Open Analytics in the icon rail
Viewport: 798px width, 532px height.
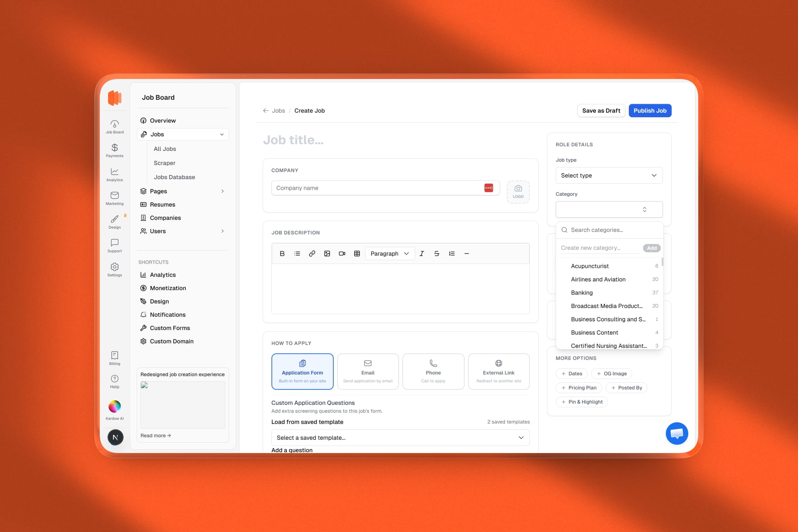click(115, 175)
